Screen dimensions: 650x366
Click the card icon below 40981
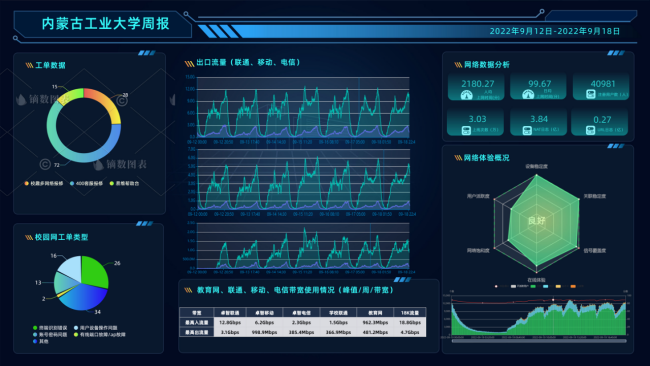tap(591, 95)
